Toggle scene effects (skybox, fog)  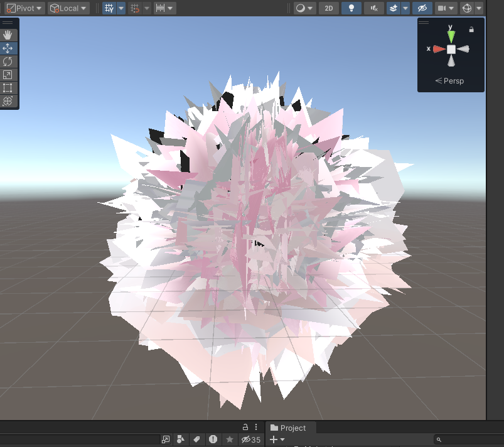pos(394,8)
